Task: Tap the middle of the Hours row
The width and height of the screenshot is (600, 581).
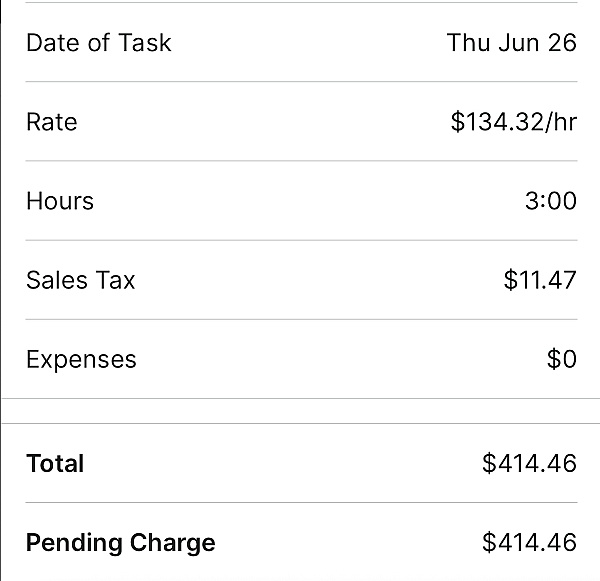Action: click(300, 201)
